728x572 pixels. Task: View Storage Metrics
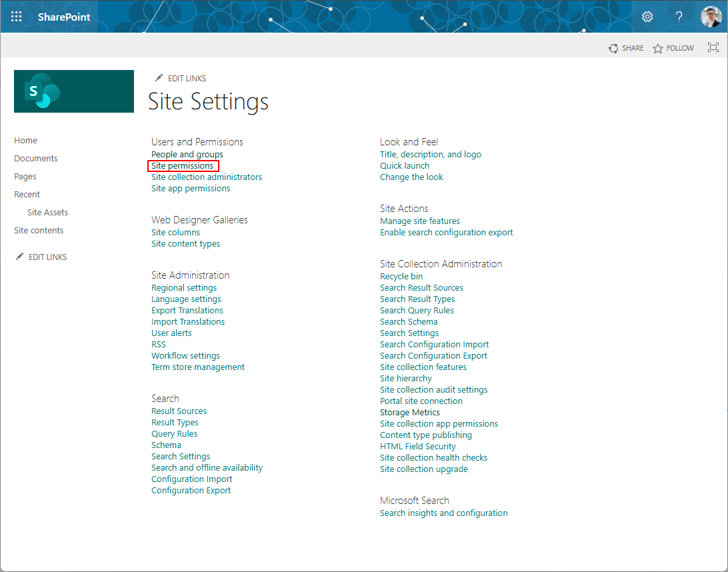[409, 412]
